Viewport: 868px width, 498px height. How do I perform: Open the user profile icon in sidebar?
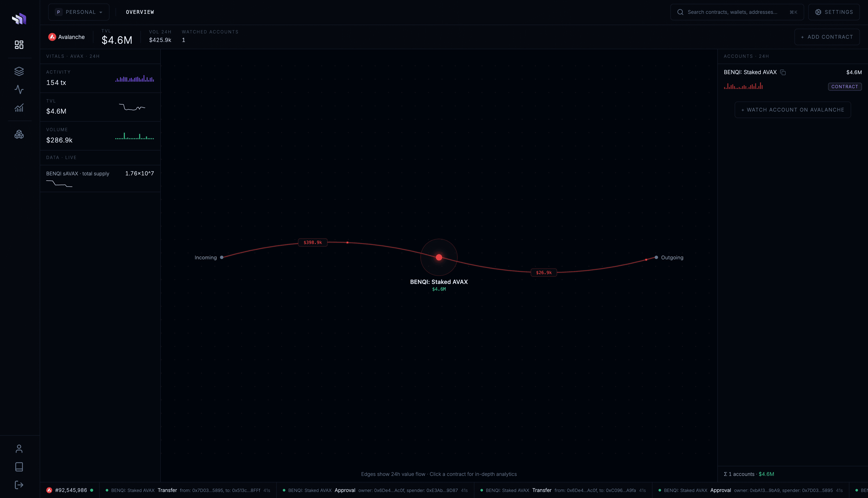pos(19,449)
